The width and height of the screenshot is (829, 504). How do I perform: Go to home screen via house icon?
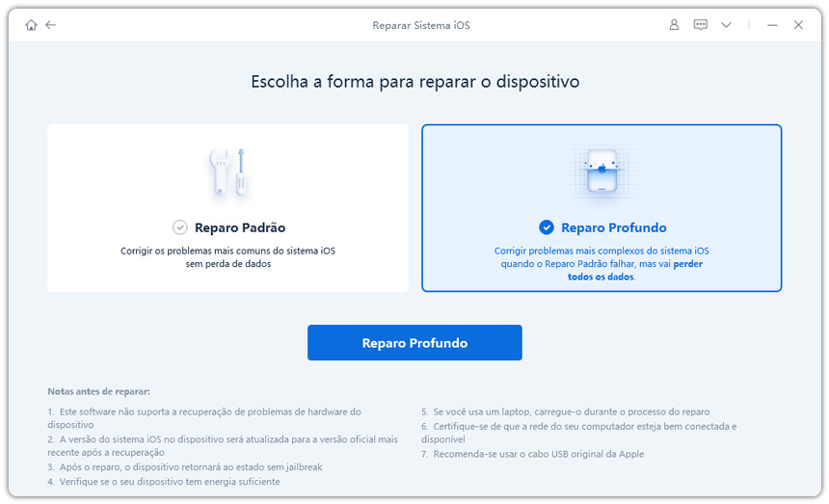point(31,25)
